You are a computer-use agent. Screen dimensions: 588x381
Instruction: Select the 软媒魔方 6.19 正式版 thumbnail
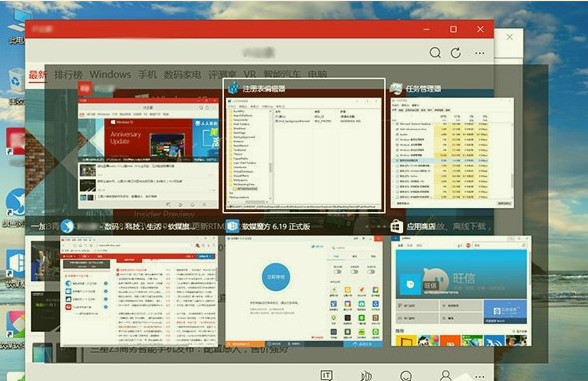[304, 291]
